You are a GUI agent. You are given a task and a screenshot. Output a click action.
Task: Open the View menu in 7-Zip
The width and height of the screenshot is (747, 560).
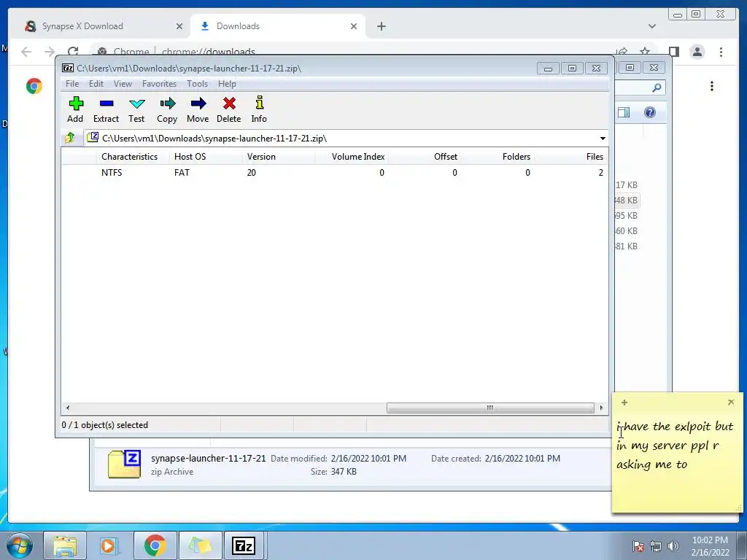[123, 84]
